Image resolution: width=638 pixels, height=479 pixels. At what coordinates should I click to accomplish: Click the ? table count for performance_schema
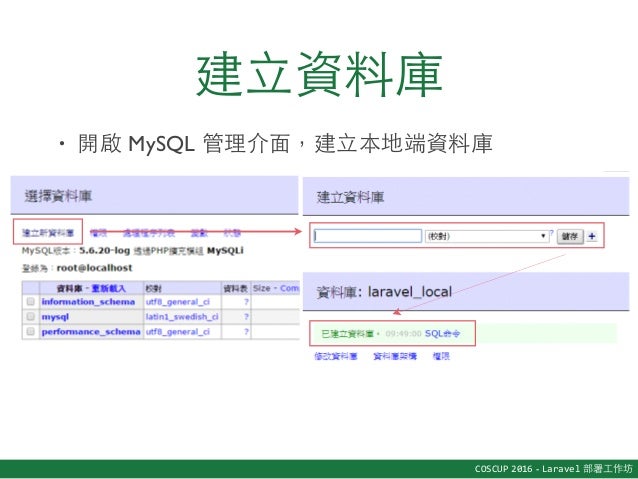246,332
